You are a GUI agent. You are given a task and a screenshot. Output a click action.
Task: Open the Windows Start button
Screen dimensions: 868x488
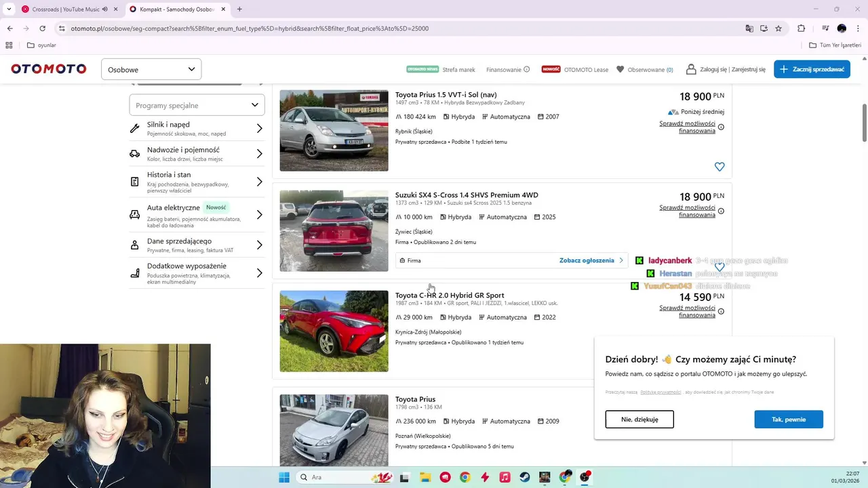pos(283,477)
